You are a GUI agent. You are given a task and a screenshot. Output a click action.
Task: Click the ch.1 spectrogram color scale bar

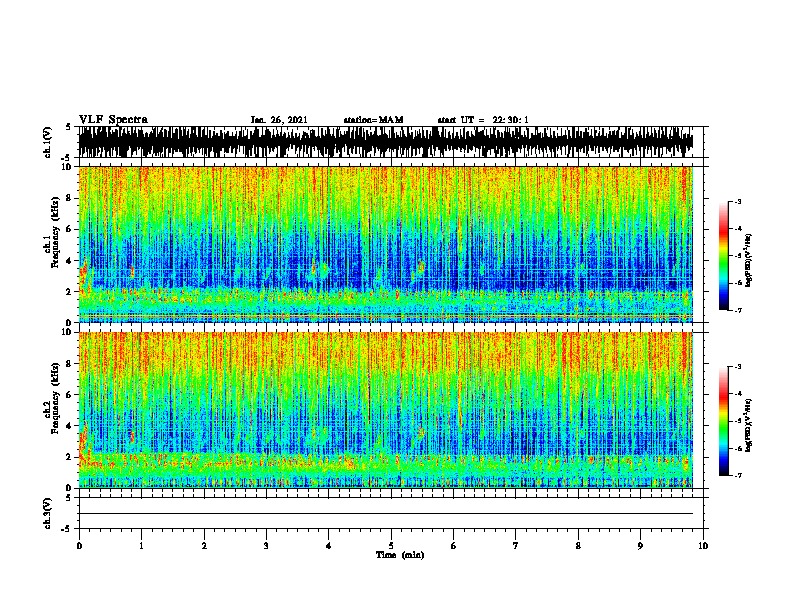click(723, 256)
